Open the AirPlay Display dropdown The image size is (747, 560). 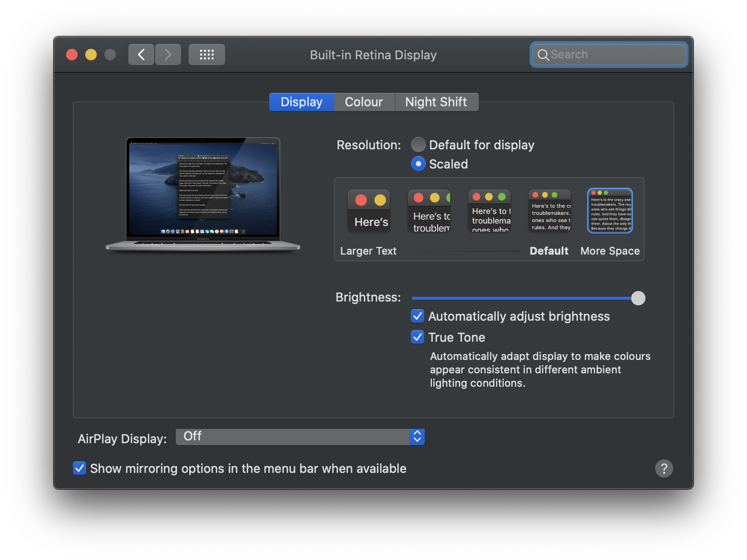coord(300,437)
